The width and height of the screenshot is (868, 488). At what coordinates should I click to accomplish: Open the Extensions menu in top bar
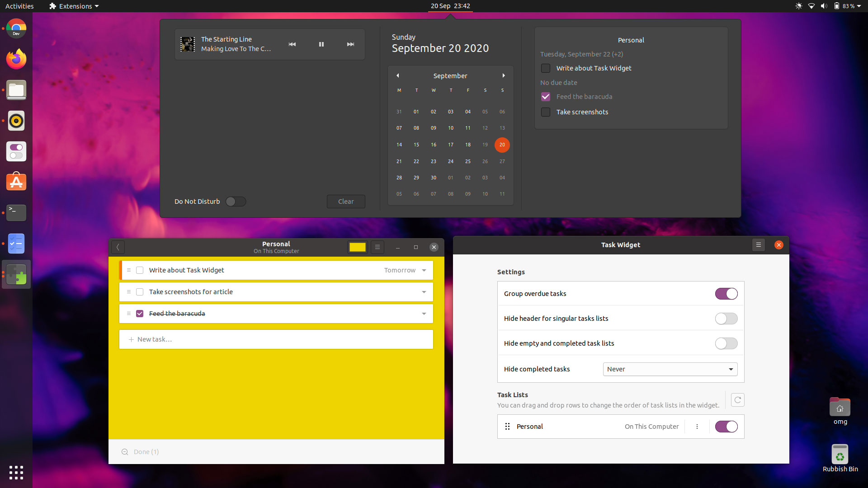coord(74,6)
